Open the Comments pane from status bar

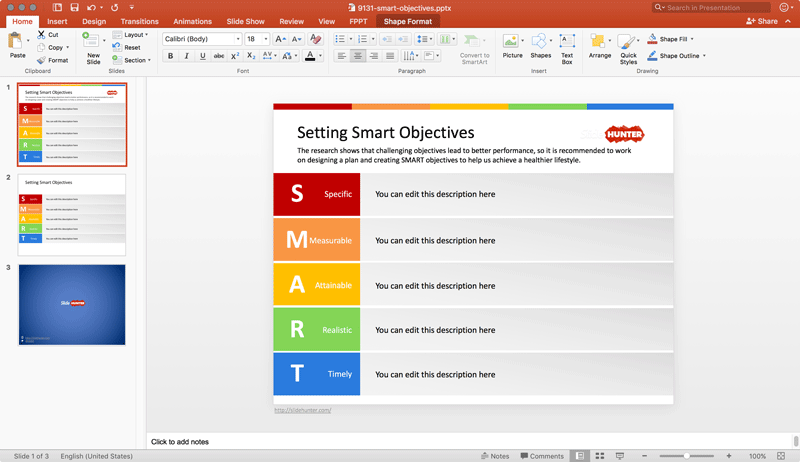pos(541,456)
